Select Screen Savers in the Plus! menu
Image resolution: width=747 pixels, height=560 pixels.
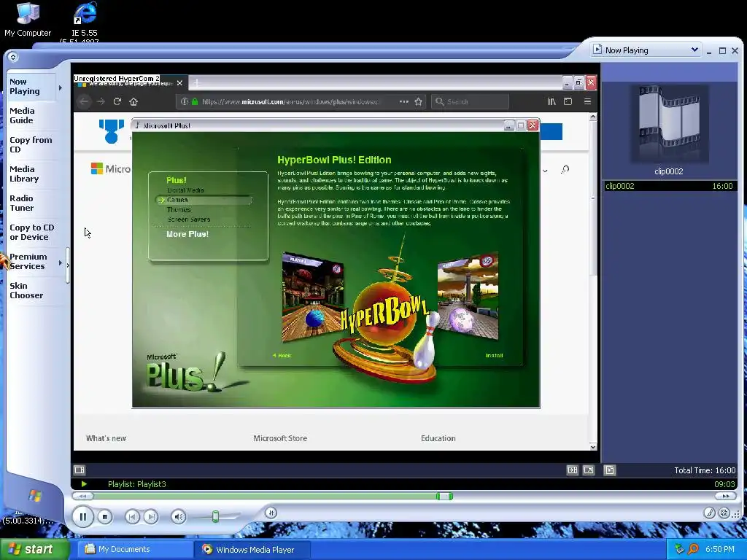(x=189, y=219)
